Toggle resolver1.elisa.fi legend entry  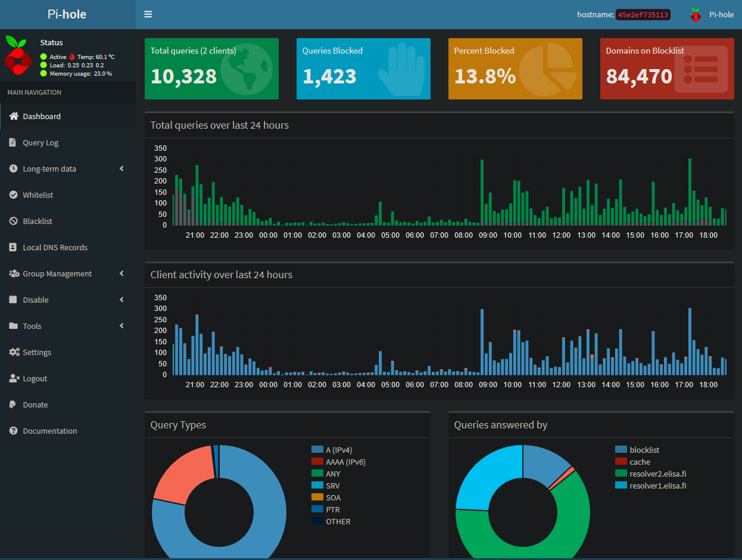651,486
